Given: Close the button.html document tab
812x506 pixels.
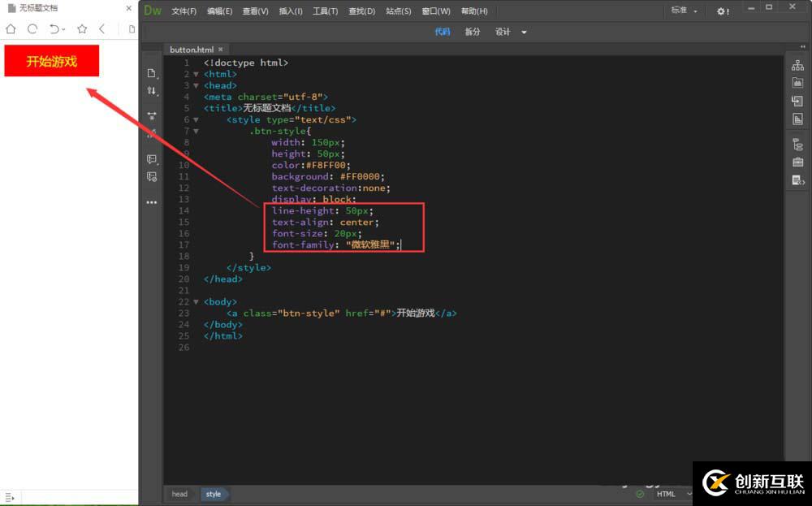Looking at the screenshot, I should [x=221, y=50].
